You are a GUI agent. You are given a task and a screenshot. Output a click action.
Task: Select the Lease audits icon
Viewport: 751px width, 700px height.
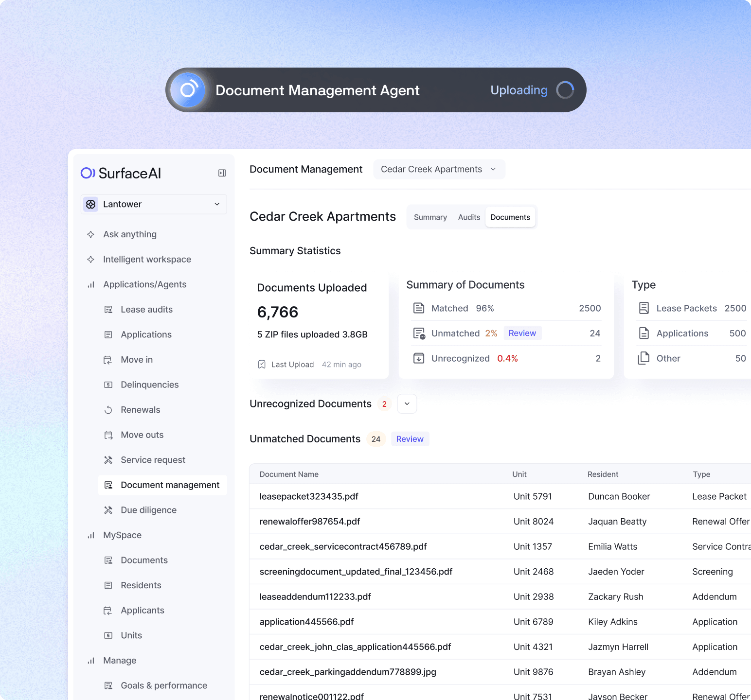pos(108,309)
